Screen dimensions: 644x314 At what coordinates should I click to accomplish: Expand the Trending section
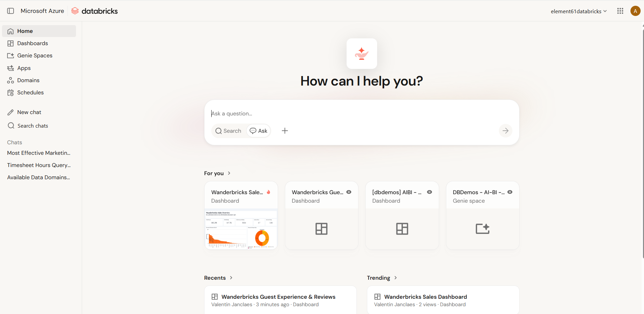[382, 278]
